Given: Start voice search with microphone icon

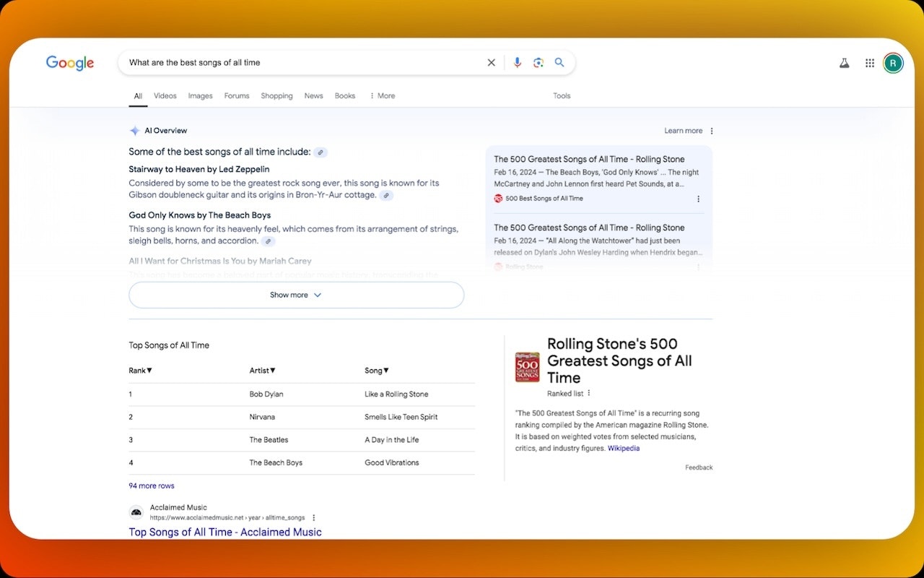Looking at the screenshot, I should [x=518, y=63].
